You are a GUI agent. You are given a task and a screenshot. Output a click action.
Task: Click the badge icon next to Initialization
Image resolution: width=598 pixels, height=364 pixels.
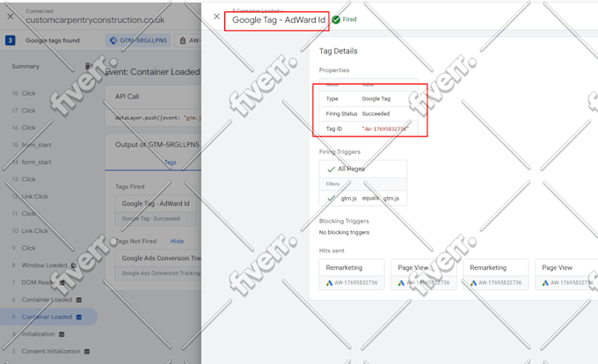[62, 334]
